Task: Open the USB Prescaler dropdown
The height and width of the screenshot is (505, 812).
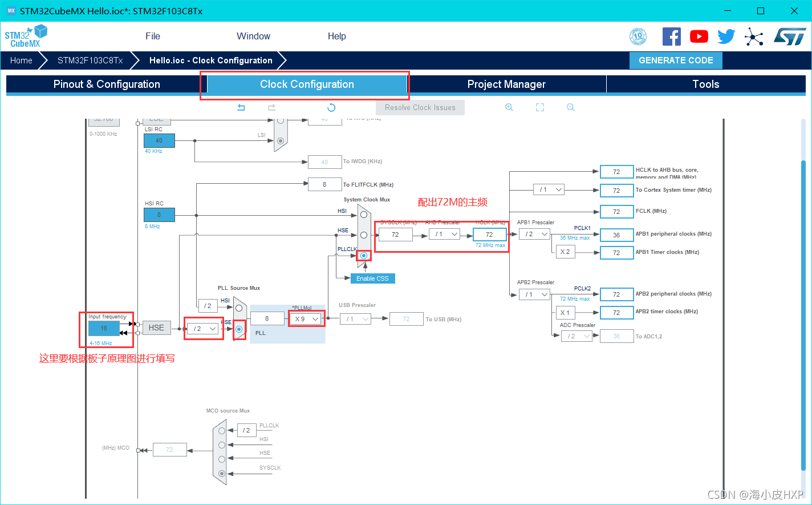Action: click(355, 319)
